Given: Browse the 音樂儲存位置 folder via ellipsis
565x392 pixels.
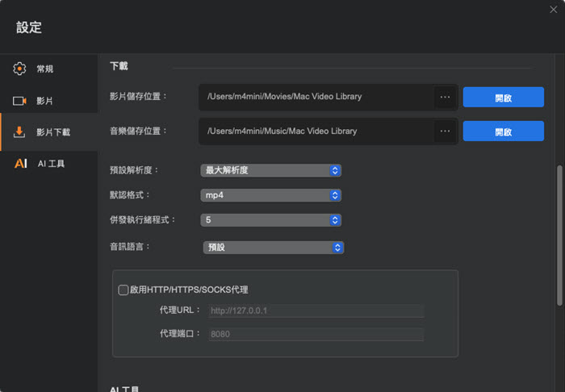Looking at the screenshot, I should 445,131.
